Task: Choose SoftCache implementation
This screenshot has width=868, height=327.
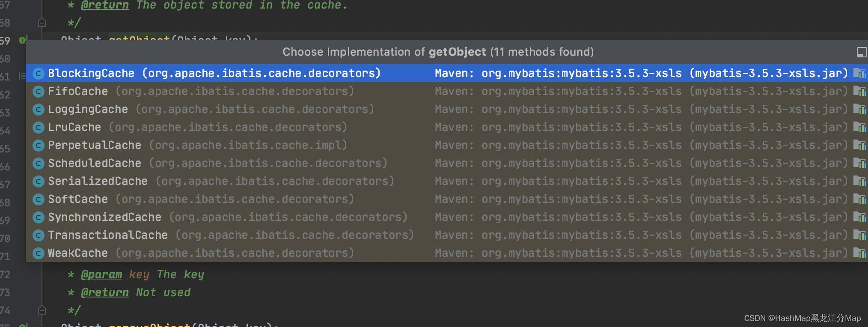Action: [x=447, y=199]
